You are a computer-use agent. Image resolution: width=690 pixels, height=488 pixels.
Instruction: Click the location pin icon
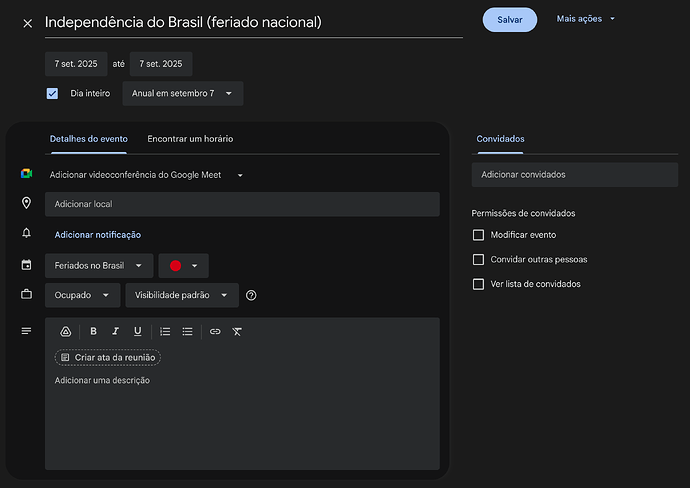(26, 203)
